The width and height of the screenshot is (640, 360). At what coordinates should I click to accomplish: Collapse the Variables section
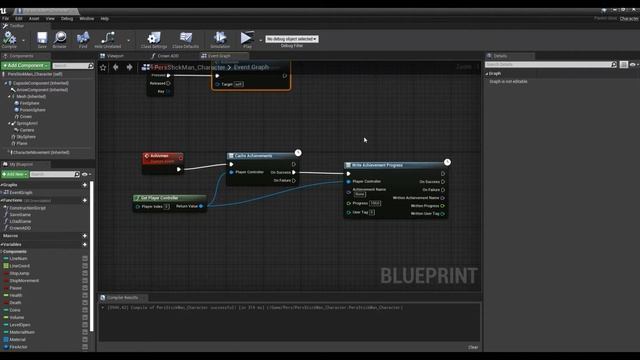tap(2, 244)
